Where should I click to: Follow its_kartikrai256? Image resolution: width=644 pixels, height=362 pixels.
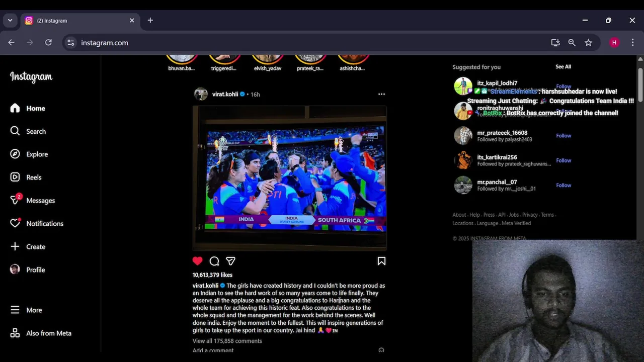[x=563, y=160]
